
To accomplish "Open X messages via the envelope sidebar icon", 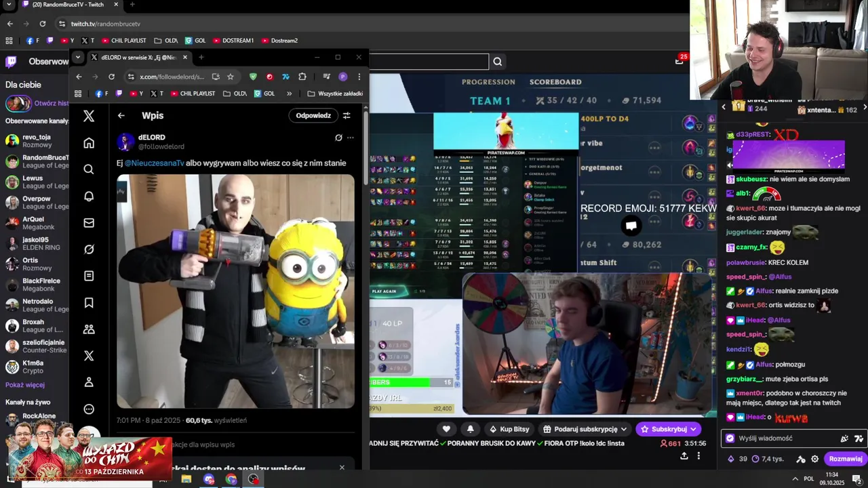I will (89, 222).
